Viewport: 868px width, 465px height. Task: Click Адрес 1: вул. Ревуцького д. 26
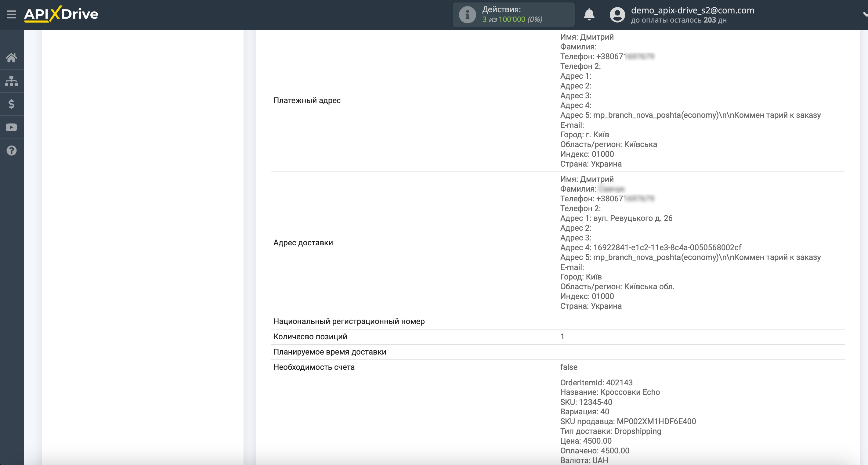click(x=616, y=218)
